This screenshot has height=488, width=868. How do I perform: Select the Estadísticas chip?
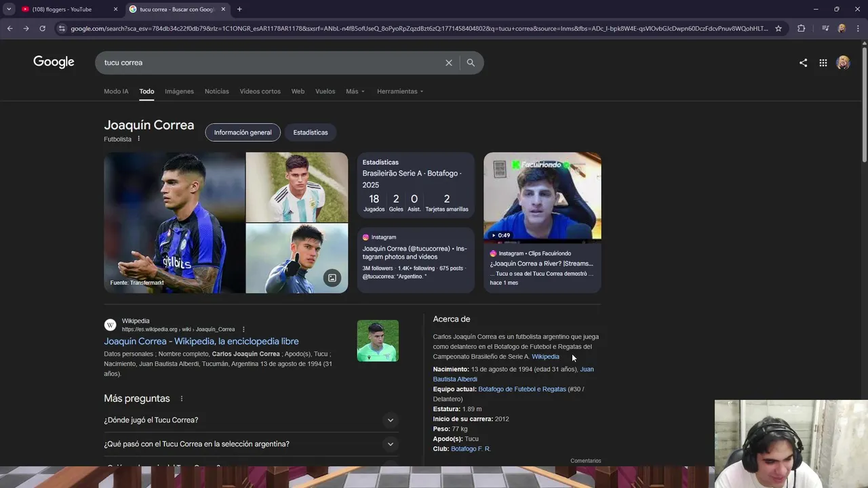[311, 132]
